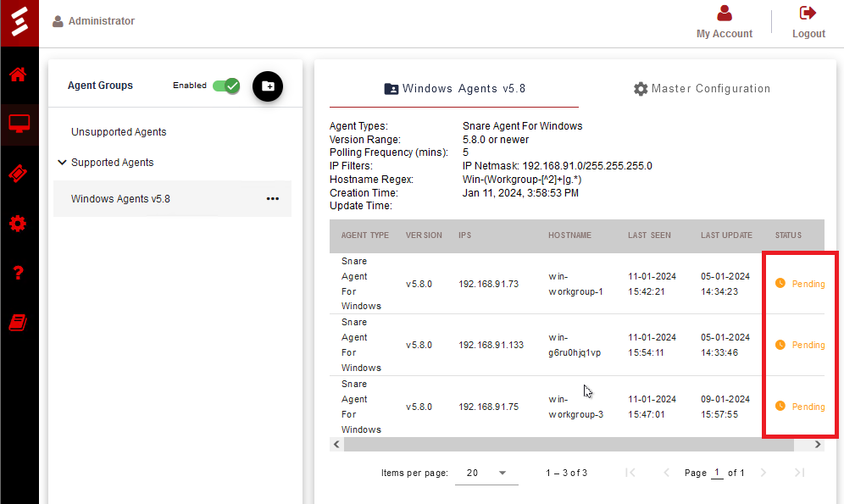Viewport: 844px width, 504px height.
Task: Click Pending text in 192.168.91.73 row
Action: click(x=808, y=284)
